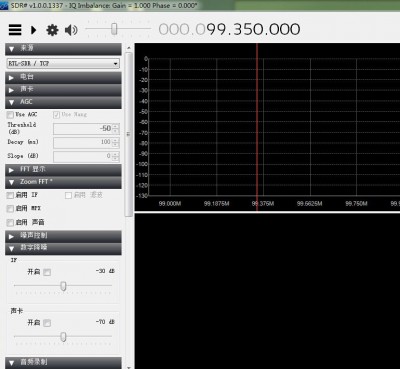Toggle IF noise reduction 开启 checkbox
This screenshot has height=369, width=400.
point(47,272)
